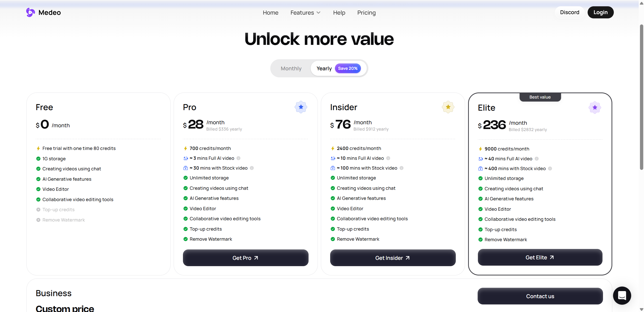Open the chat support bubble
This screenshot has height=312, width=644.
click(622, 295)
